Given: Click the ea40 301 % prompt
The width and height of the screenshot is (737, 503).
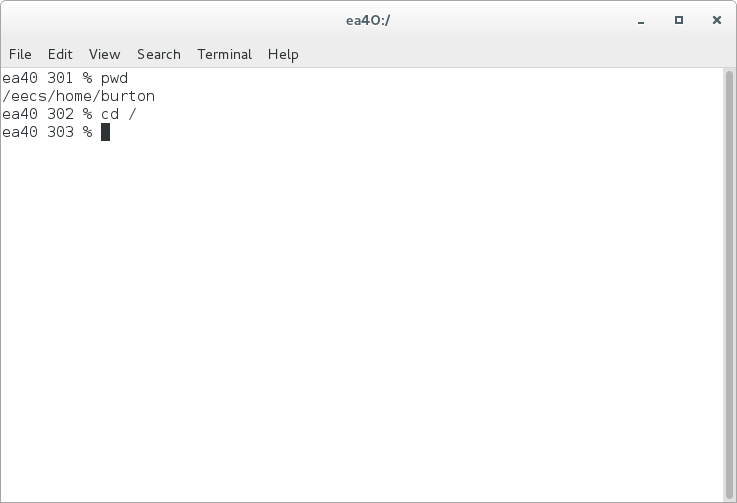Looking at the screenshot, I should [47, 78].
